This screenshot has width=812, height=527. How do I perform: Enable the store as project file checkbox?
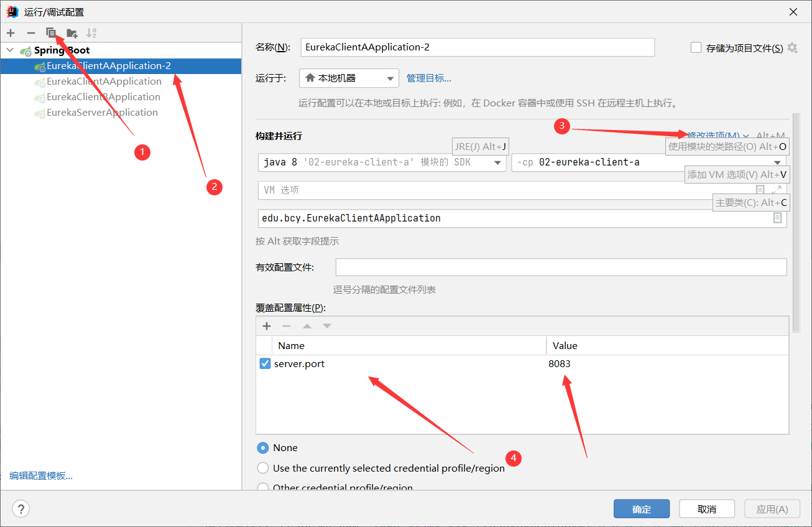click(696, 48)
